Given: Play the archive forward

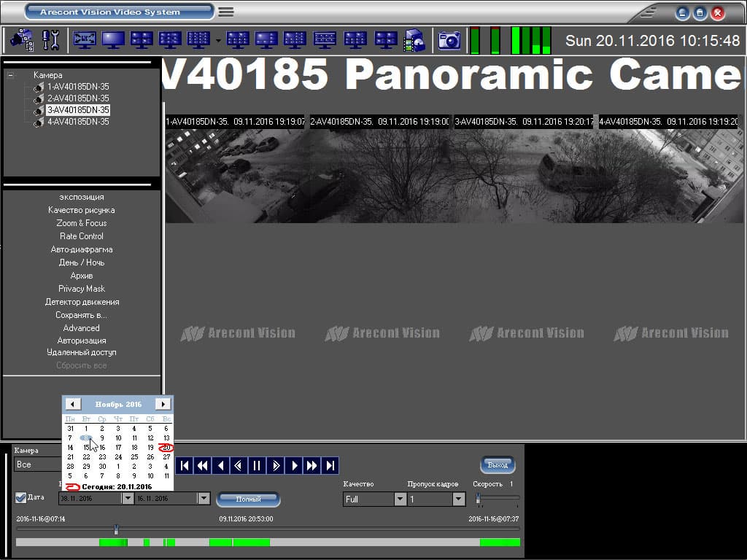Looking at the screenshot, I should pyautogui.click(x=293, y=465).
